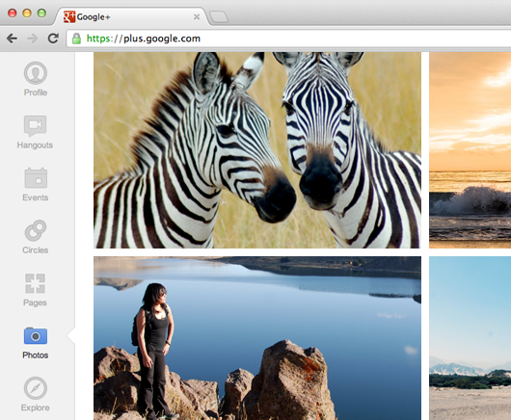Image resolution: width=511 pixels, height=420 pixels.
Task: Go back with the browser back arrow
Action: 13,39
